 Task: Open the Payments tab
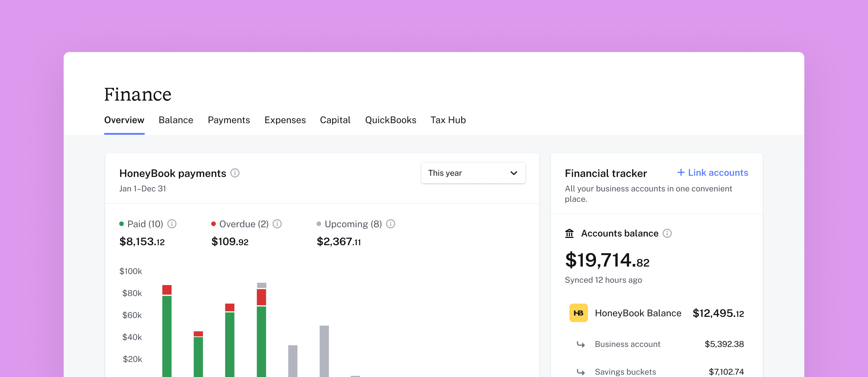[x=229, y=120]
